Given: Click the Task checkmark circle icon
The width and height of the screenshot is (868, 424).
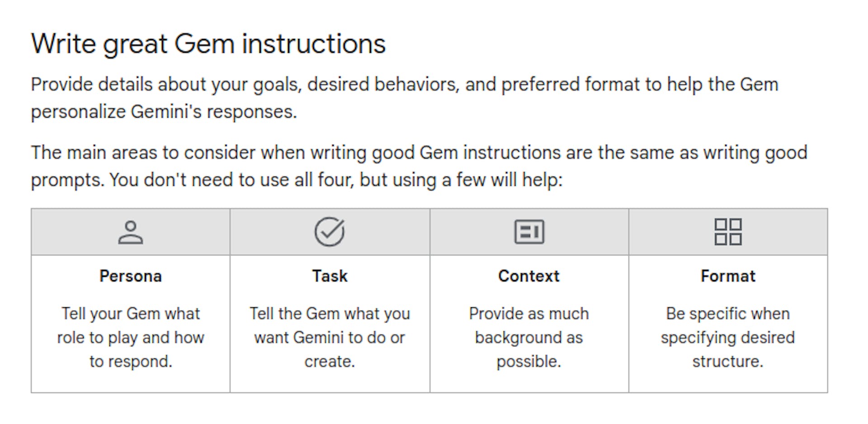Looking at the screenshot, I should [x=330, y=232].
